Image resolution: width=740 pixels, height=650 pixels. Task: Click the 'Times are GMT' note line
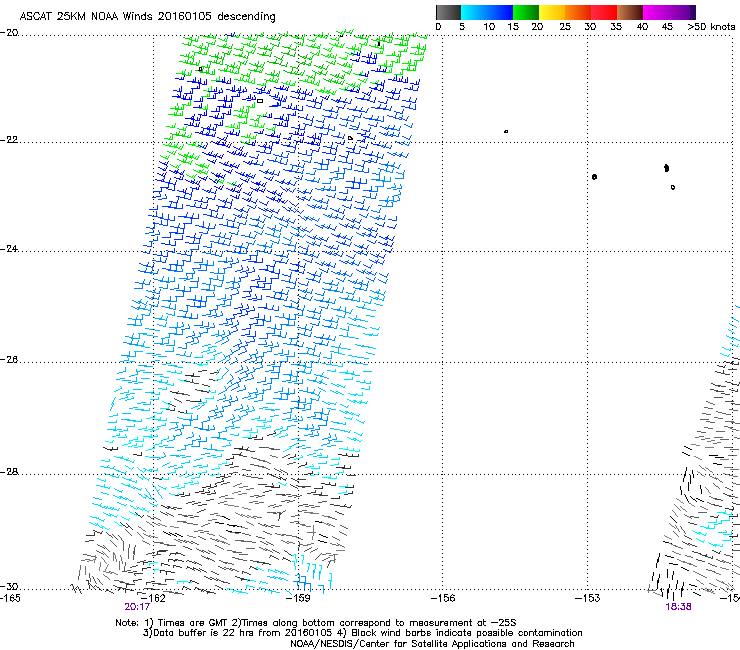(316, 623)
